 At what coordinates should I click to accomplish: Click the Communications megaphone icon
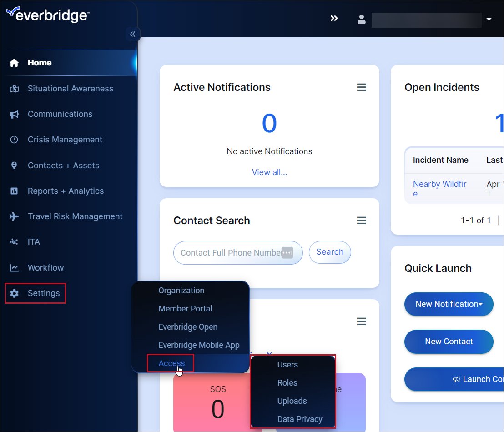pyautogui.click(x=14, y=114)
